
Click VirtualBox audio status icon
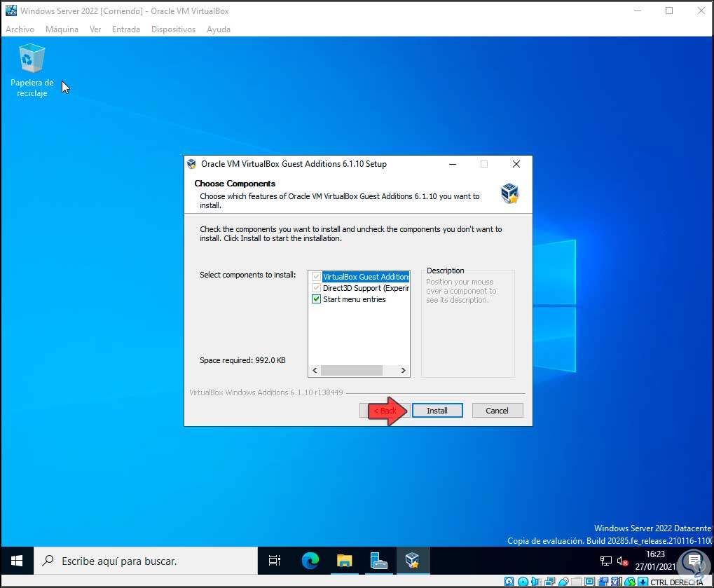(x=536, y=582)
